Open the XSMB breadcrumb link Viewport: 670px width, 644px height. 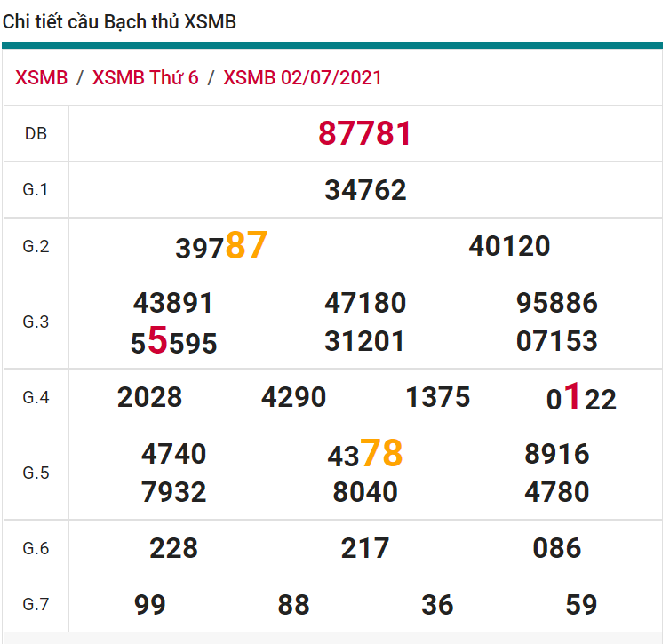pos(41,77)
